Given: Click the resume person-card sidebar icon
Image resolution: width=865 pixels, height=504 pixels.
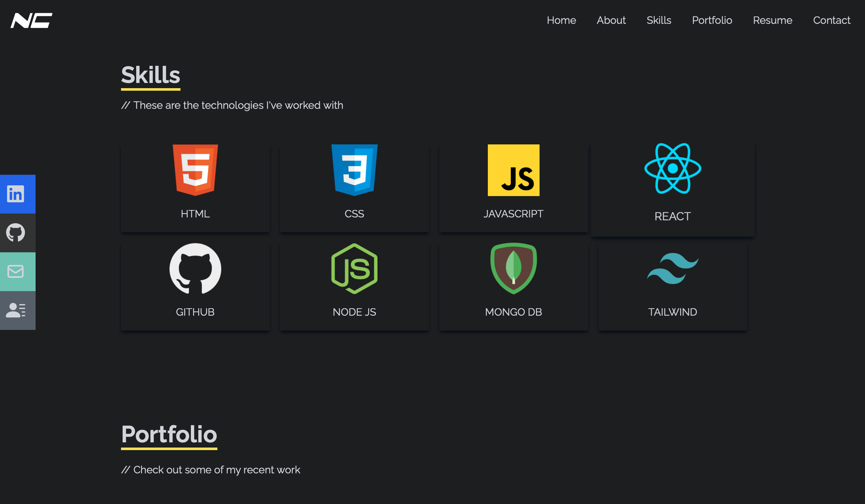Looking at the screenshot, I should 16,310.
